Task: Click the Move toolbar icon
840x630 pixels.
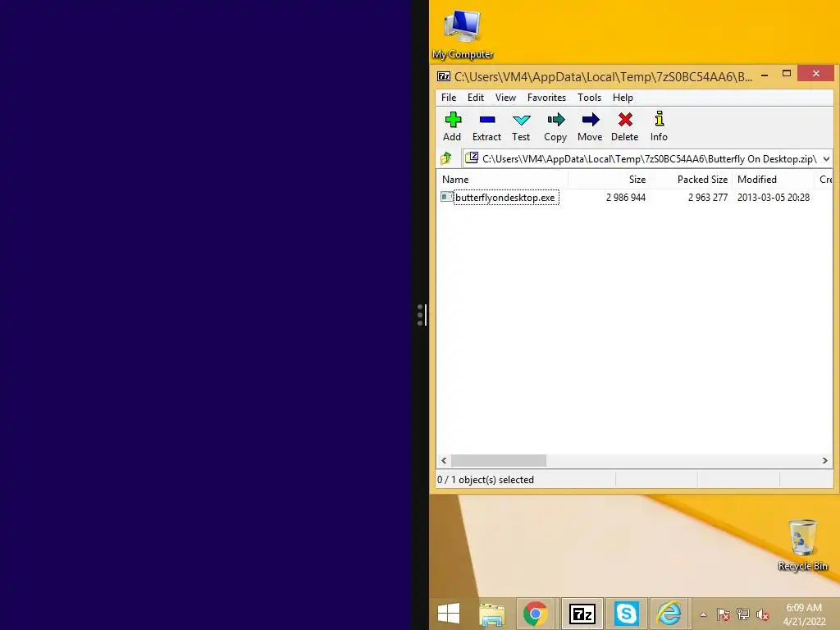Action: [590, 126]
